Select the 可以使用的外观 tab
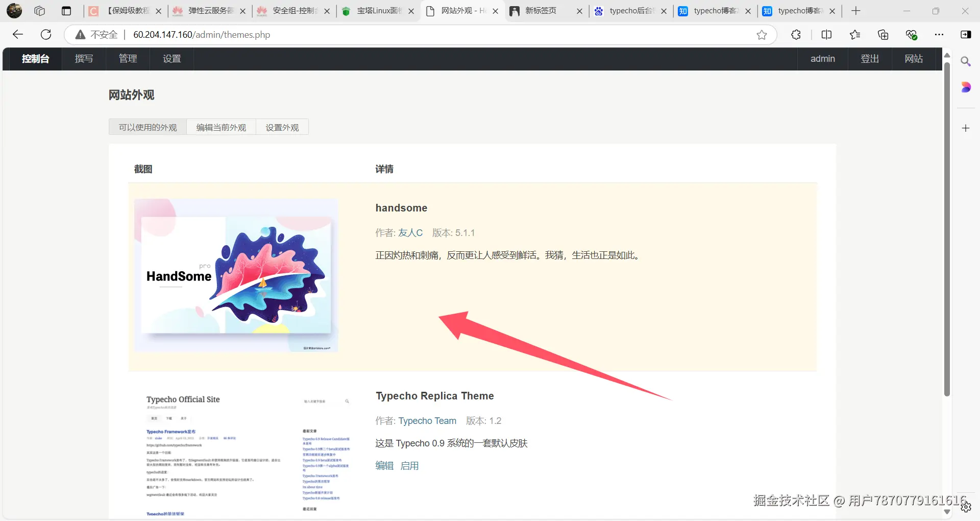 (148, 127)
